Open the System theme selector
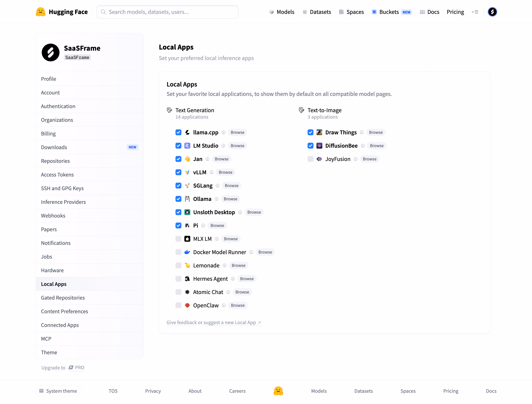Viewport: 532px width, 404px height. (58, 391)
